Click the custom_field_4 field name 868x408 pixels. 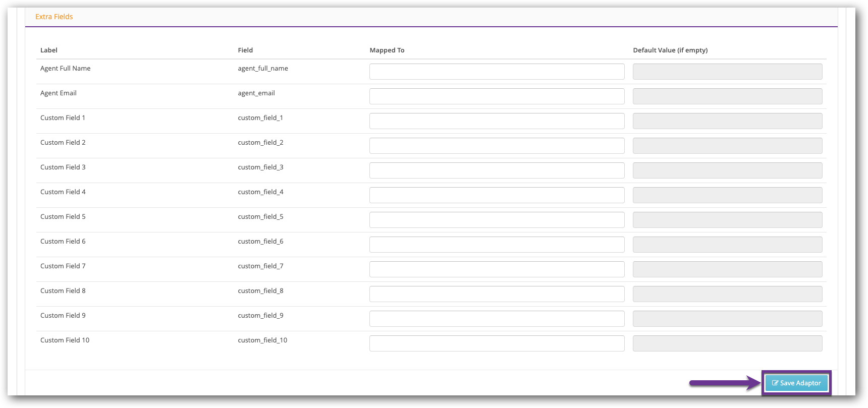coord(260,192)
